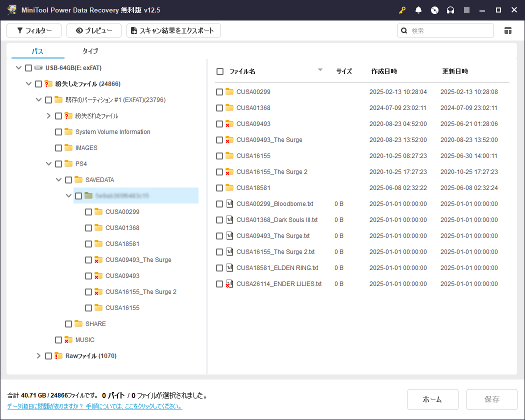Tick the System Volume Information checkbox
525x420 pixels.
58,132
